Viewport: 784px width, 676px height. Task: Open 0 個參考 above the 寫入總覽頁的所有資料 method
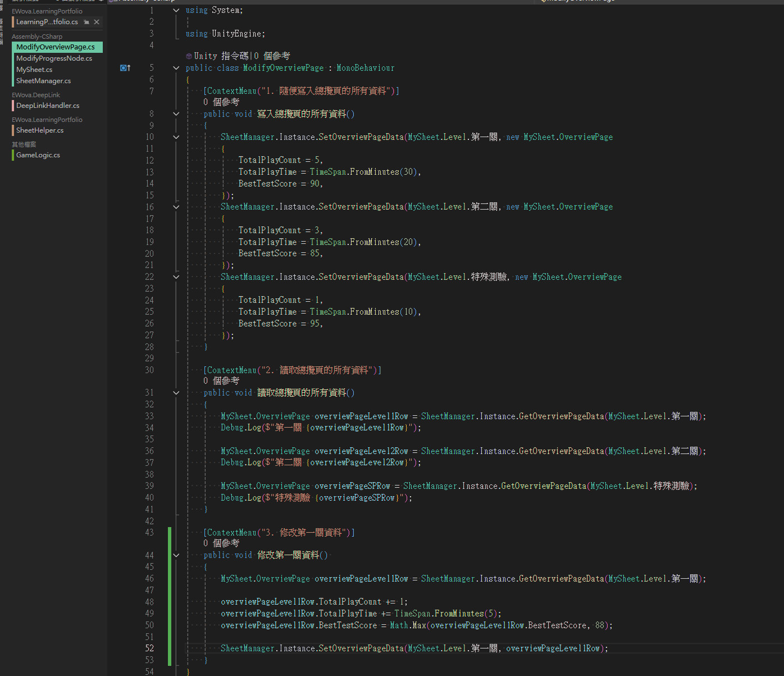[221, 102]
